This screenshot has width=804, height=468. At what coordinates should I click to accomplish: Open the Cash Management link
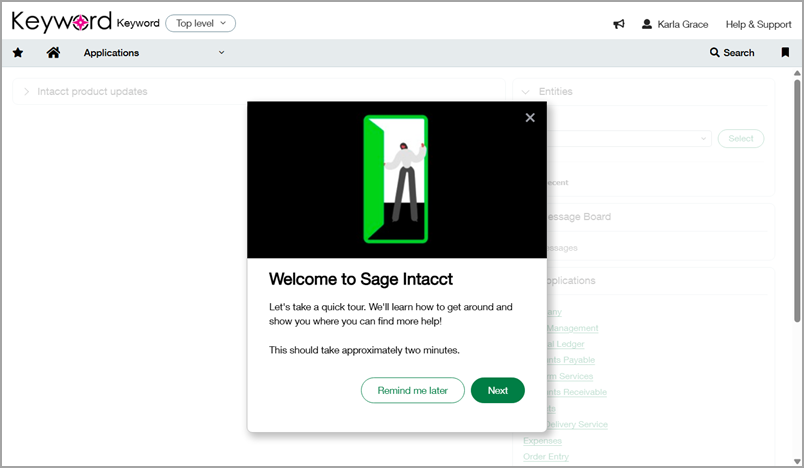pos(573,328)
